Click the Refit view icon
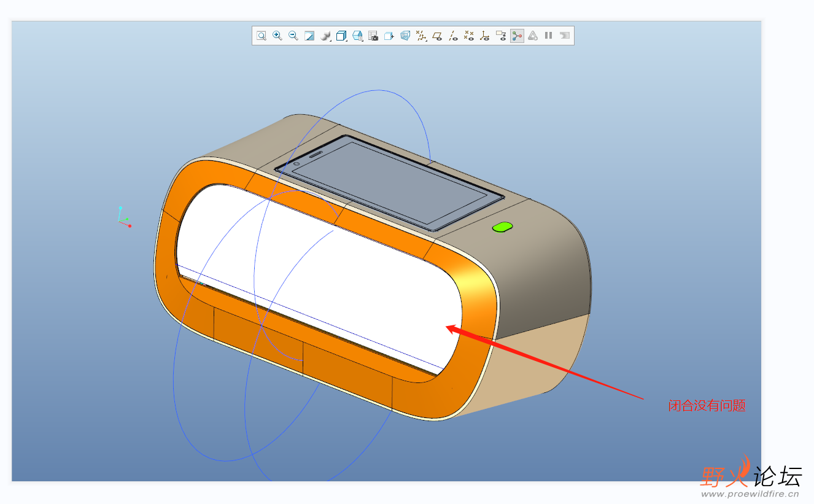This screenshot has height=504, width=814. click(262, 36)
